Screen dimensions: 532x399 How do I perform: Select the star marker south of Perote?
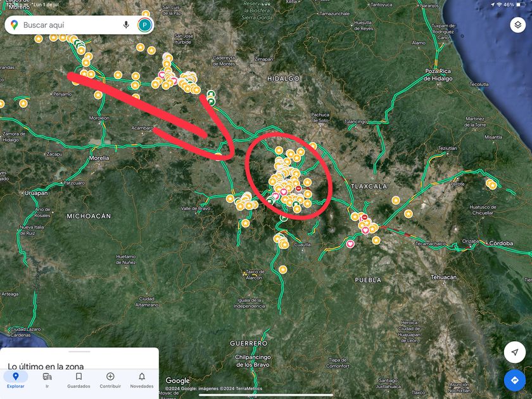(x=408, y=213)
